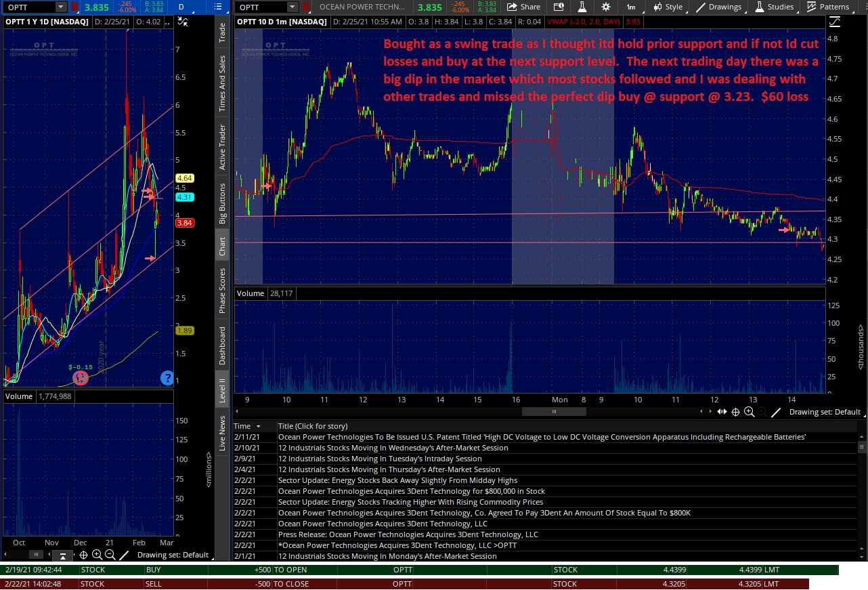Expand the right chart Volume panel label

(x=251, y=293)
